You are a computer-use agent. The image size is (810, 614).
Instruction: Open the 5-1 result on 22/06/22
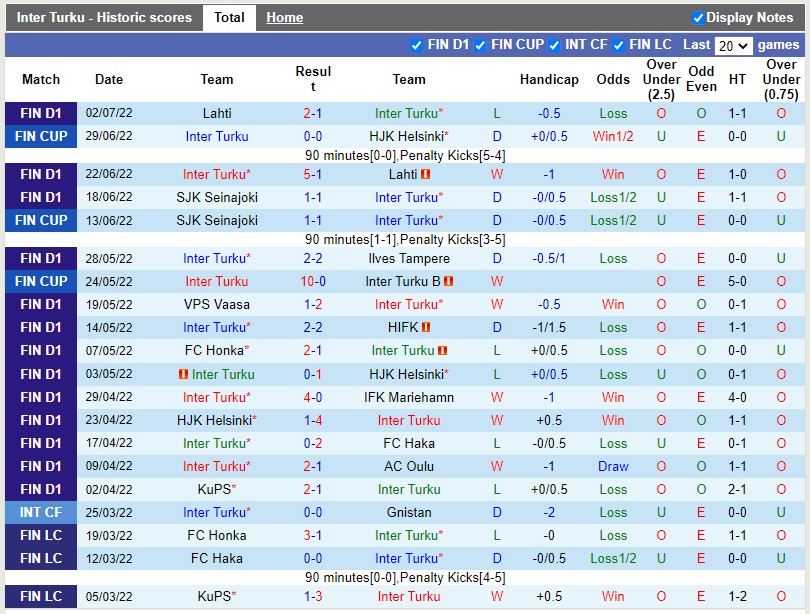coord(313,175)
